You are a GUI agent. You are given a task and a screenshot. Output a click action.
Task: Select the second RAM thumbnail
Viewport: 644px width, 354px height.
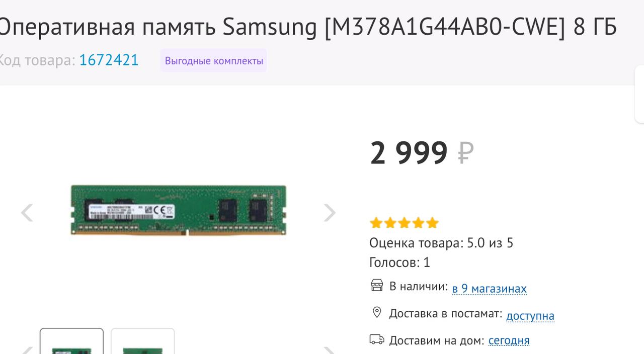143,341
